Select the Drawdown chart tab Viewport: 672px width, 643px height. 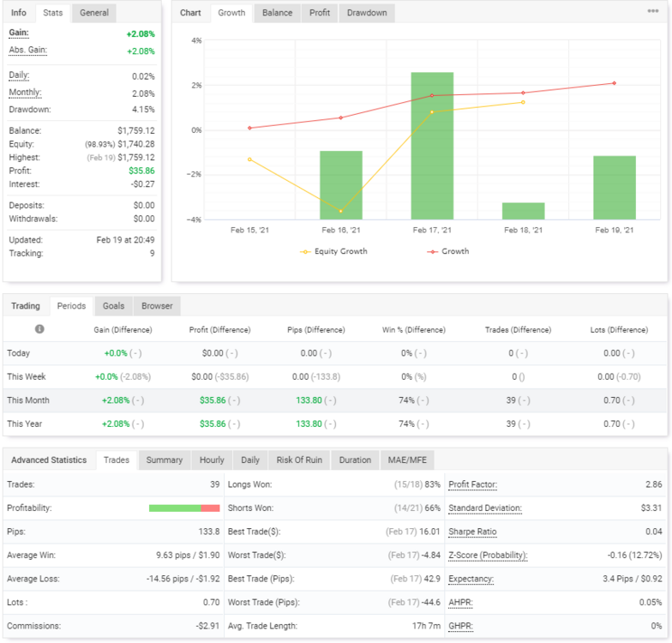click(x=367, y=13)
